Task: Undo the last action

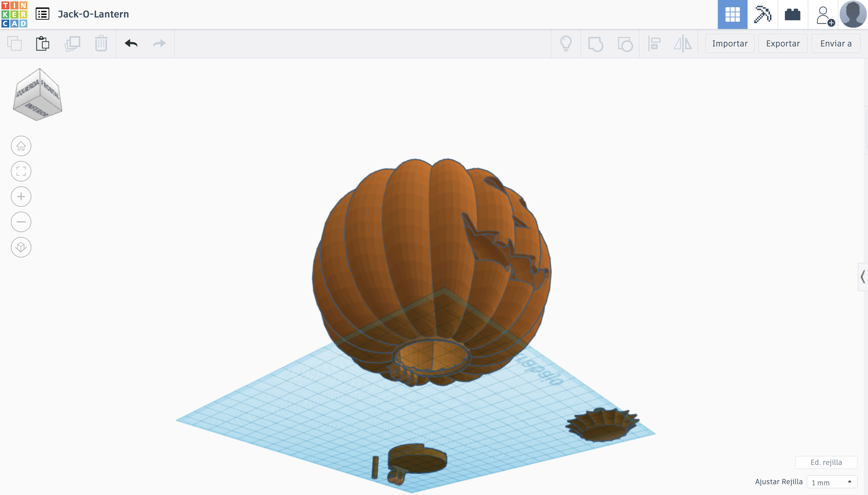Action: tap(131, 43)
